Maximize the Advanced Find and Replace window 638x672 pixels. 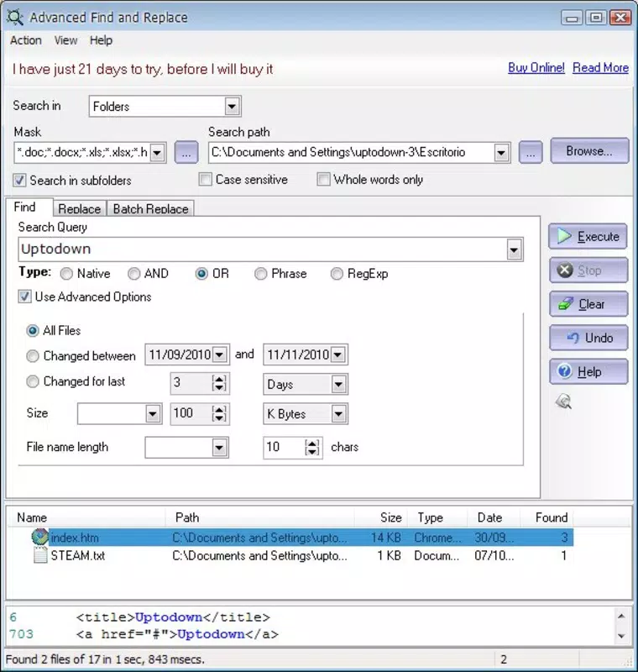coord(596,18)
